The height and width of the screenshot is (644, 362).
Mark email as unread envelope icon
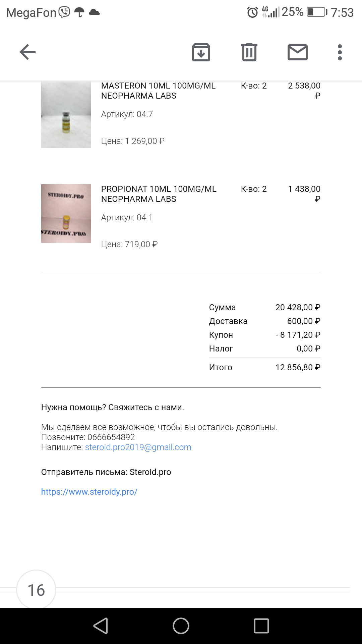[x=298, y=52]
